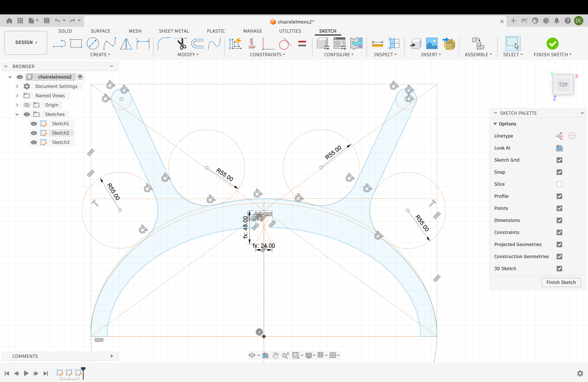Select the Line tool in Create

59,44
